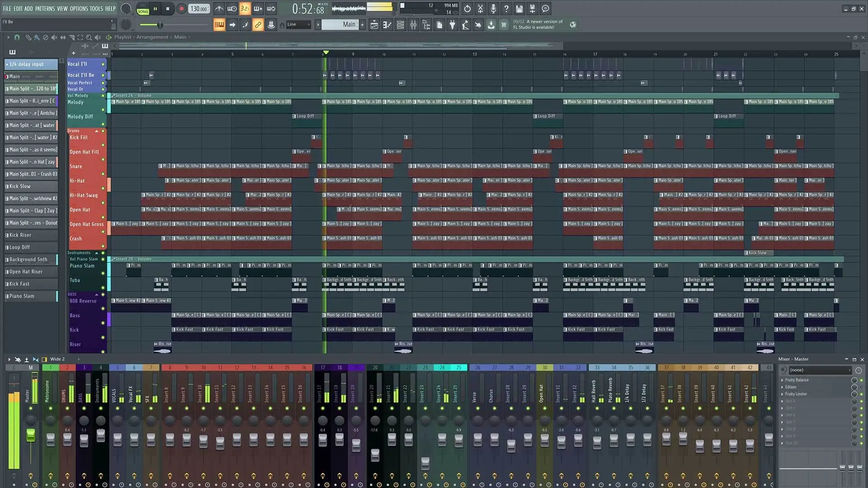This screenshot has width=868, height=488.
Task: Open the question mark help icon
Action: [x=506, y=9]
